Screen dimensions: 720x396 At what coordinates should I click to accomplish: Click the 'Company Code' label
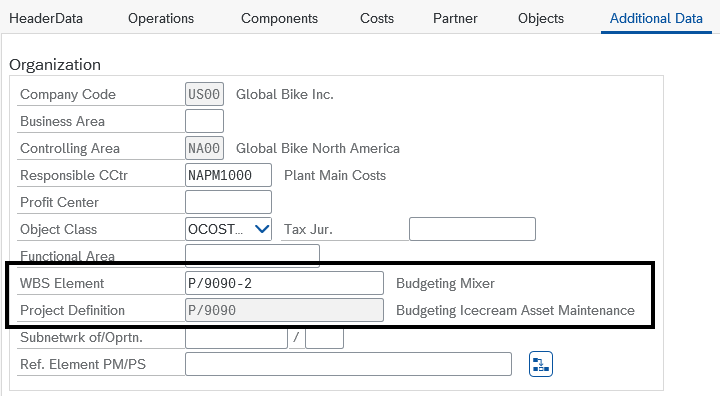pyautogui.click(x=68, y=94)
